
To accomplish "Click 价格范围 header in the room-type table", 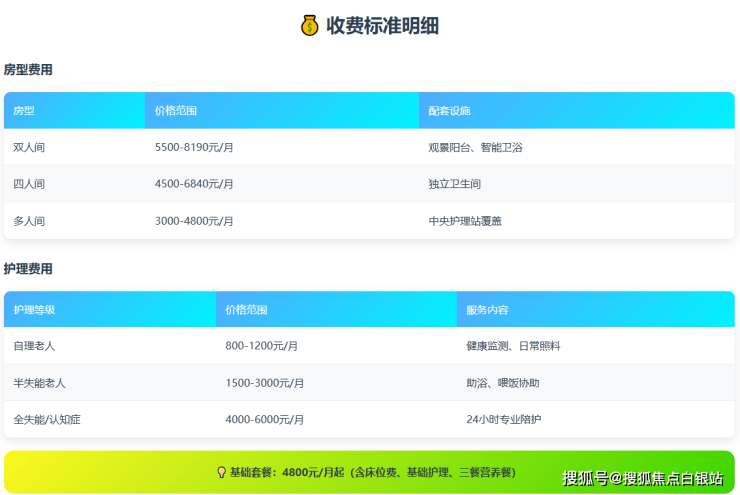I will (x=176, y=110).
